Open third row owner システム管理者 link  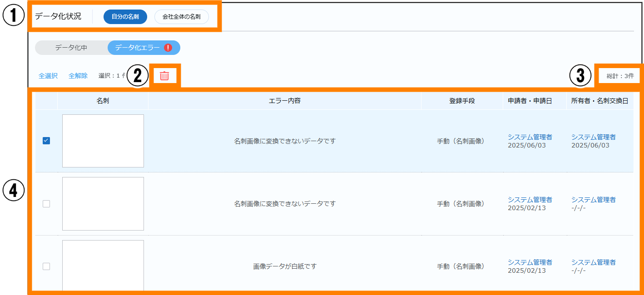593,262
